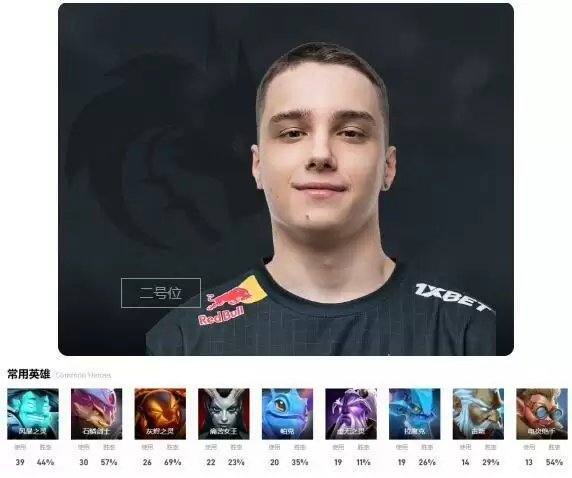Click the Red Bull sponsor logo
This screenshot has width=572, height=478.
[231, 301]
